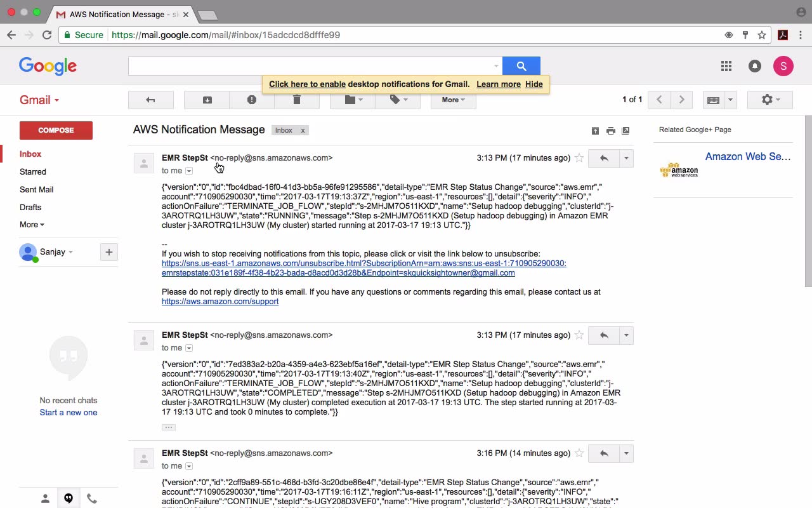The image size is (812, 508).
Task: Expand More labels in sidebar
Action: [x=32, y=225]
